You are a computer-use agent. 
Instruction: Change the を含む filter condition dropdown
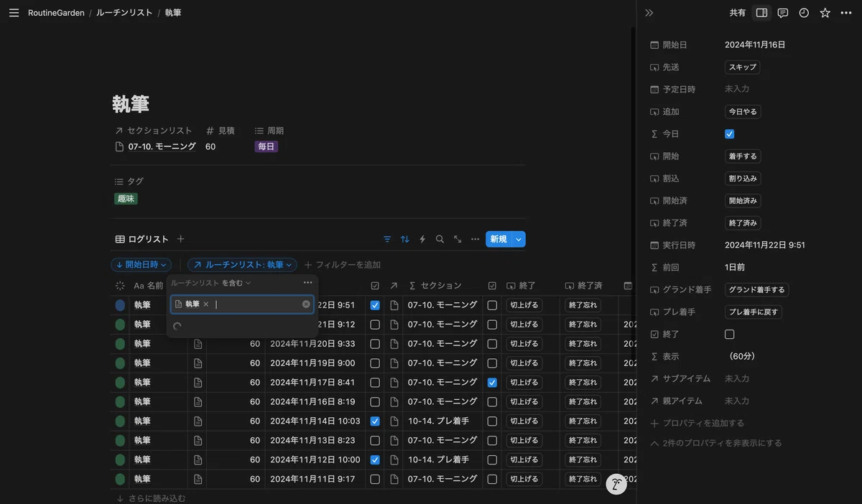[x=236, y=283]
